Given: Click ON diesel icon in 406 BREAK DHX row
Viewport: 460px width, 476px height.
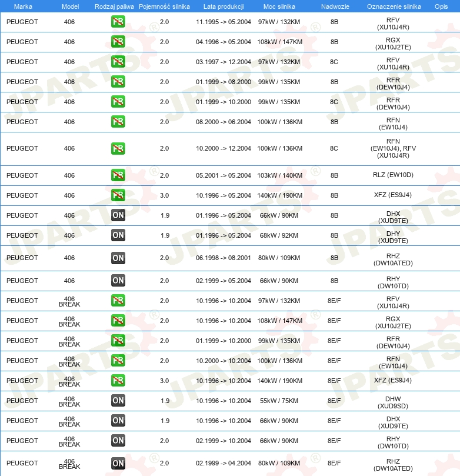Looking at the screenshot, I should (x=118, y=421).
